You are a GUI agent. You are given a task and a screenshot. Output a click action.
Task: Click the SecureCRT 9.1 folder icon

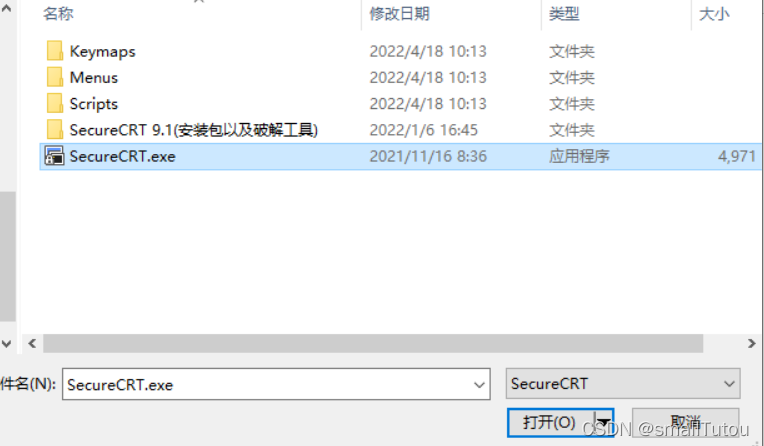(55, 130)
